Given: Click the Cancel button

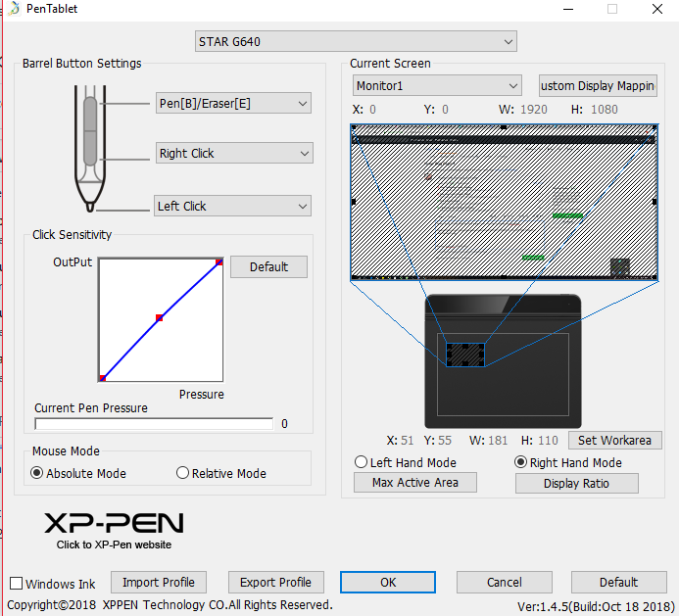Looking at the screenshot, I should pos(505,583).
